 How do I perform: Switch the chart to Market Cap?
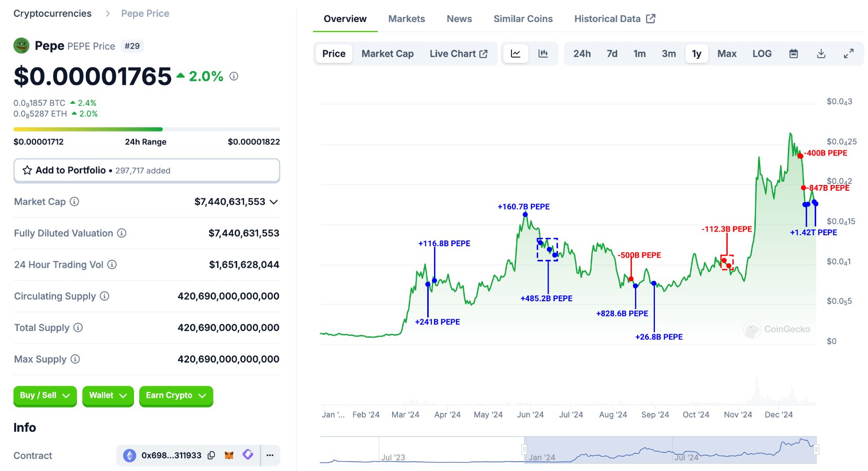pos(387,54)
